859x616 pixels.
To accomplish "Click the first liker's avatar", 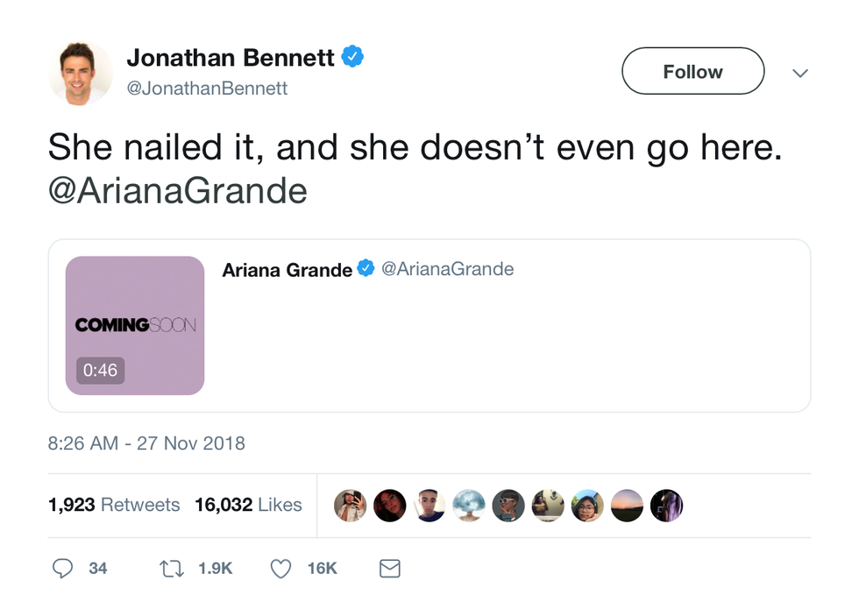I will [350, 506].
